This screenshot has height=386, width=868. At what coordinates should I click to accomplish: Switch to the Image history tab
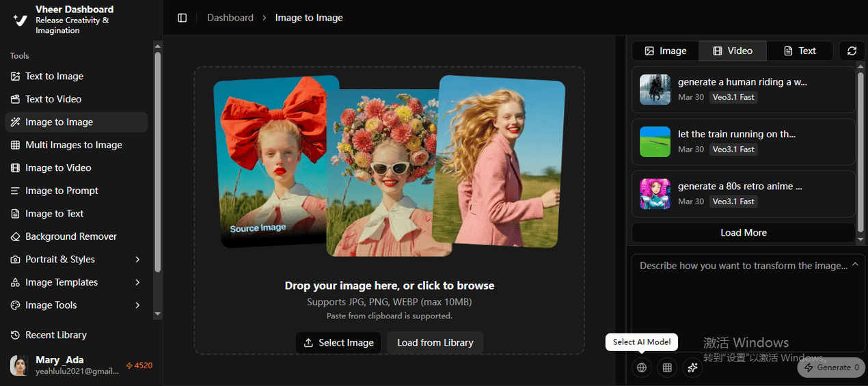click(665, 51)
